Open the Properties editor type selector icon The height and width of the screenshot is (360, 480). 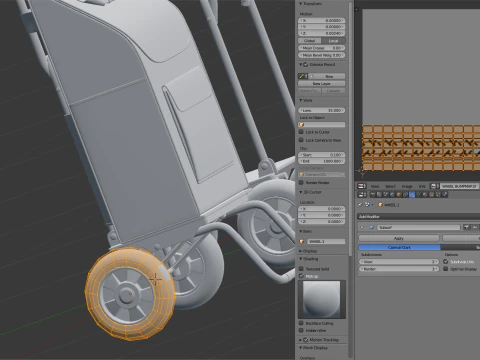(362, 194)
